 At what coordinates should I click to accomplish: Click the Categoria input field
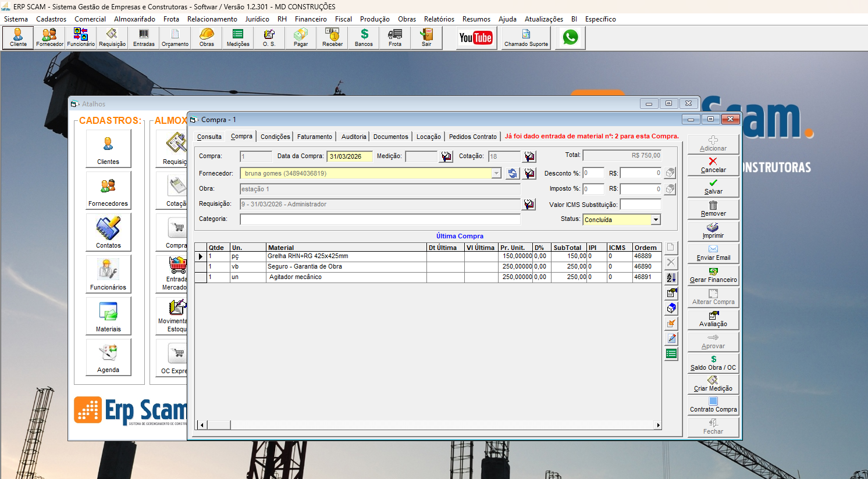380,219
